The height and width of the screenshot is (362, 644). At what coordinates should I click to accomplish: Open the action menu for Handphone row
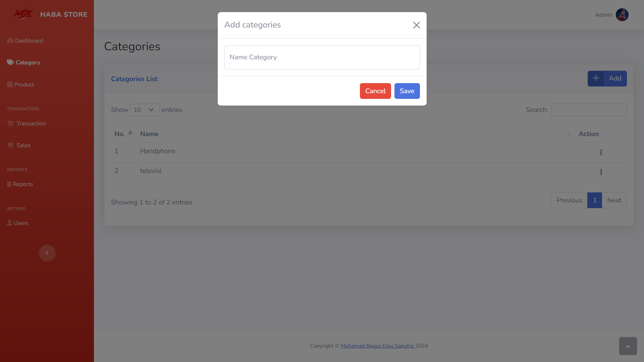click(601, 152)
